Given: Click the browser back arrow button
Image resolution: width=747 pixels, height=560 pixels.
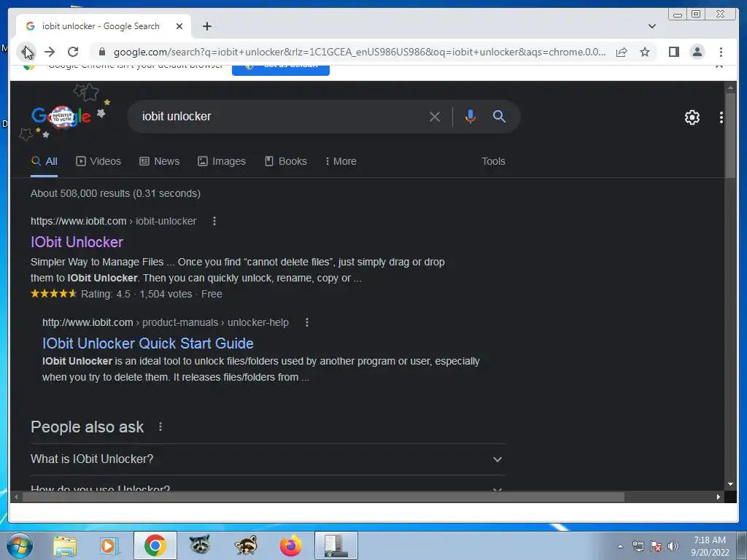Looking at the screenshot, I should 26,52.
